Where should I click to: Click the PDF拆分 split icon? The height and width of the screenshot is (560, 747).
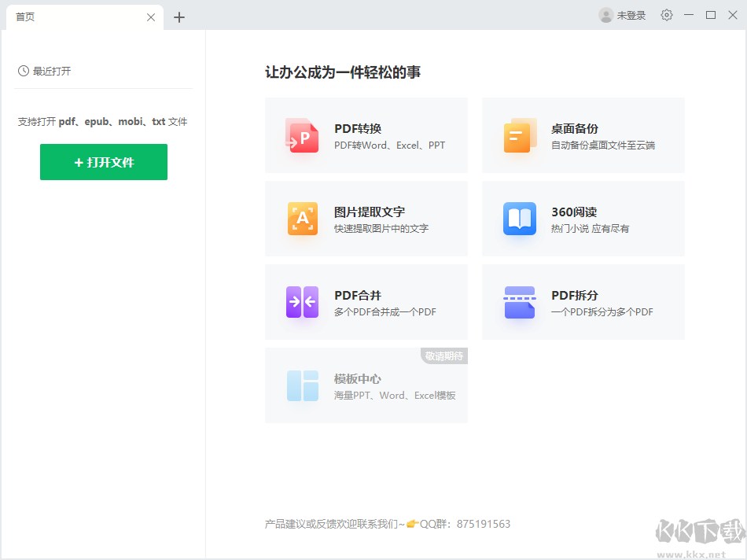point(519,301)
